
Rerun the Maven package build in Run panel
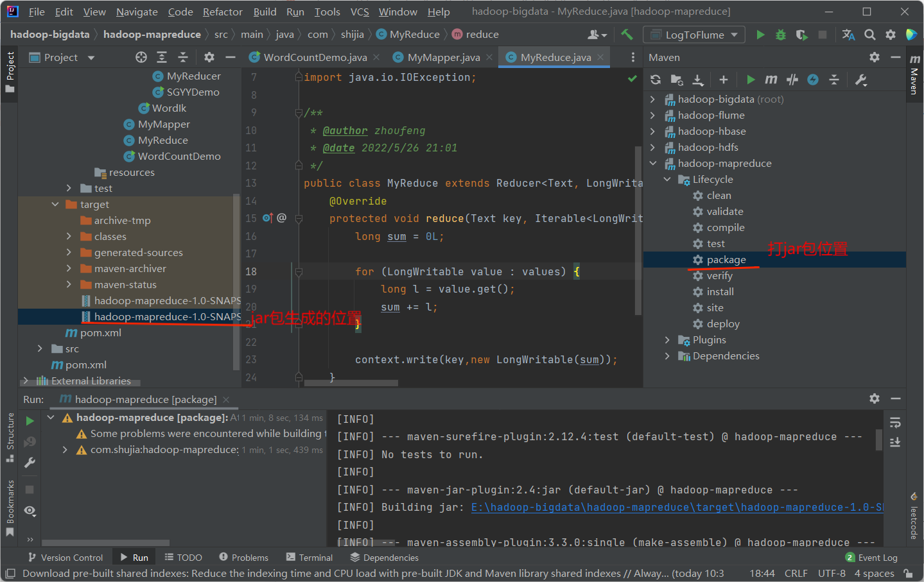click(x=30, y=421)
